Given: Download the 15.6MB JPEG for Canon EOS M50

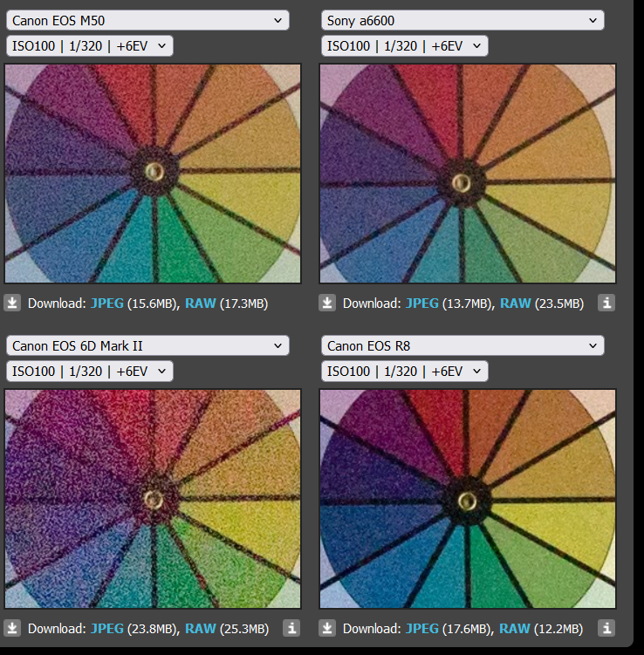Looking at the screenshot, I should pyautogui.click(x=107, y=304).
